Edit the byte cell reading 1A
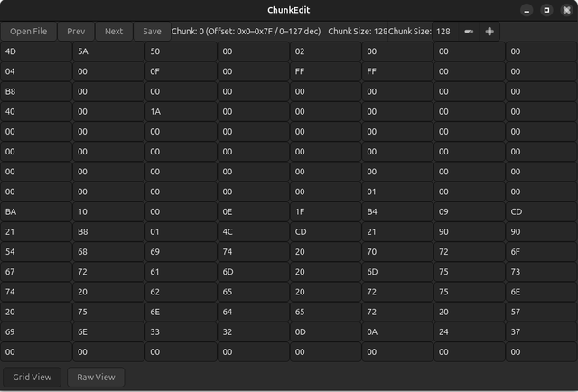This screenshot has width=578, height=392. pos(181,111)
